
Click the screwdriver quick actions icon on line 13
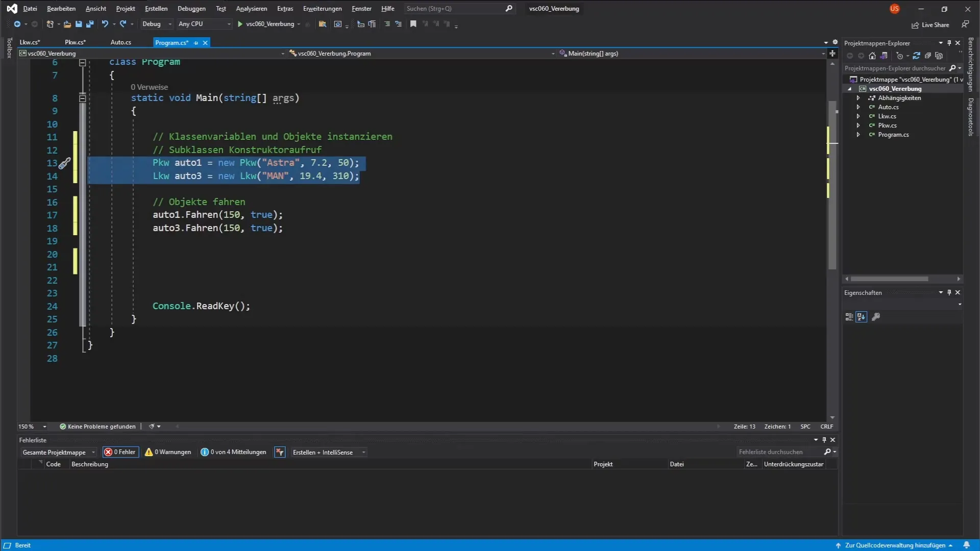(65, 163)
